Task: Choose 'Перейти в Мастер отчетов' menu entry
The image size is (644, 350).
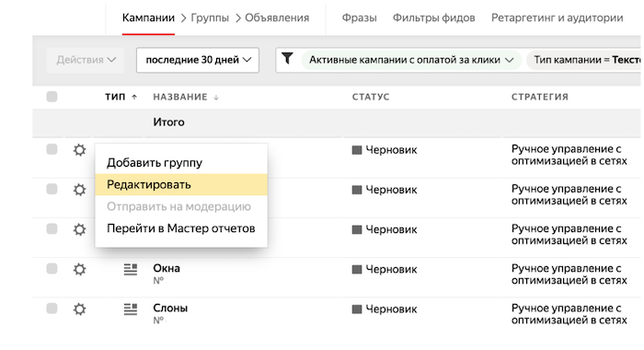Action: pyautogui.click(x=181, y=228)
